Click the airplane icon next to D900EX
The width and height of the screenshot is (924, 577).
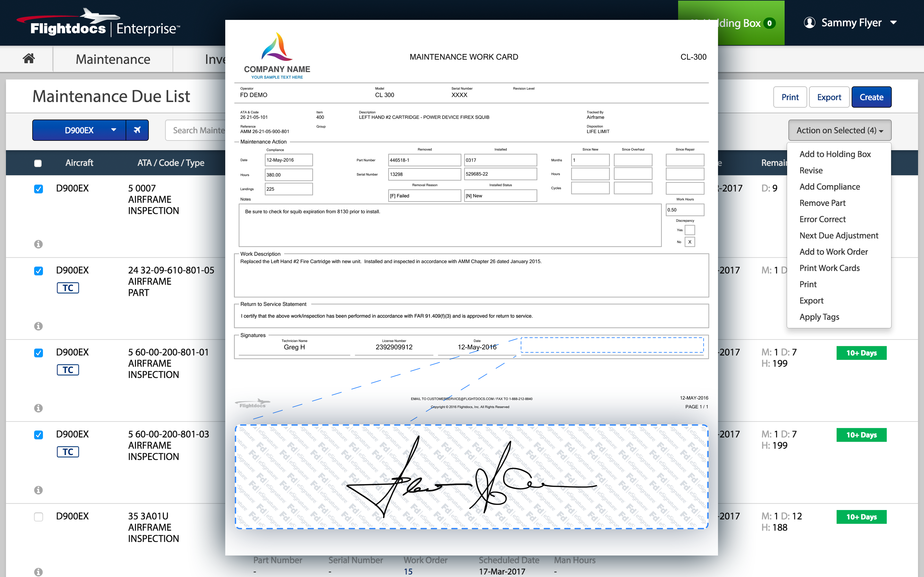[x=137, y=130]
